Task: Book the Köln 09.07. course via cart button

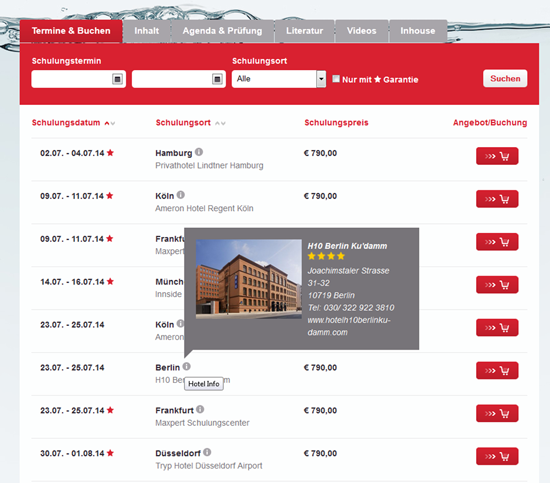Action: tap(497, 199)
